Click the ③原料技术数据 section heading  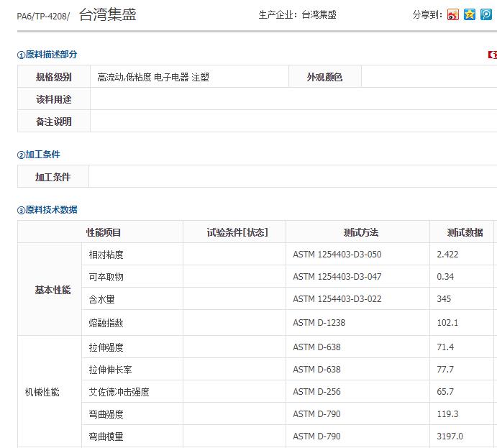tap(47, 210)
